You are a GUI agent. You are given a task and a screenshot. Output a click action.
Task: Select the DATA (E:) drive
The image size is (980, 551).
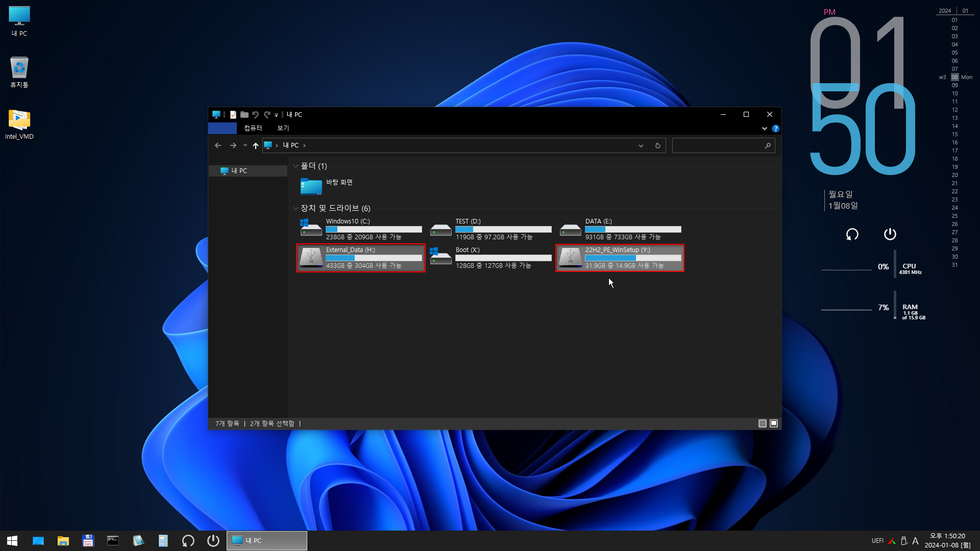[x=620, y=229]
